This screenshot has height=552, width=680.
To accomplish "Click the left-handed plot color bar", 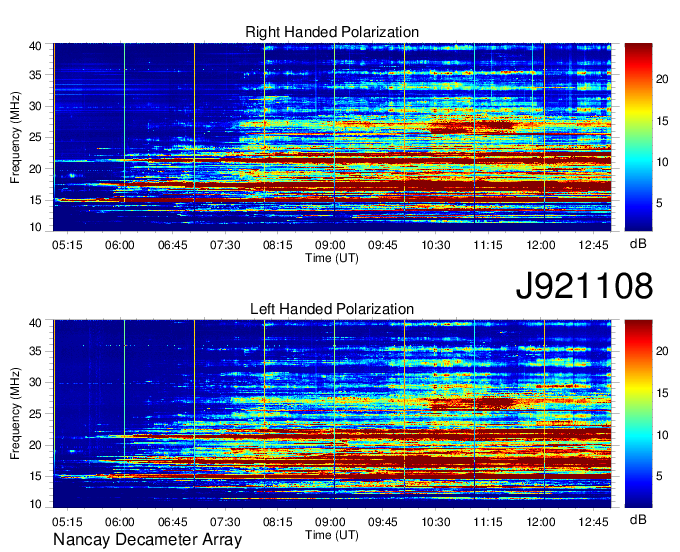I will tap(638, 414).
